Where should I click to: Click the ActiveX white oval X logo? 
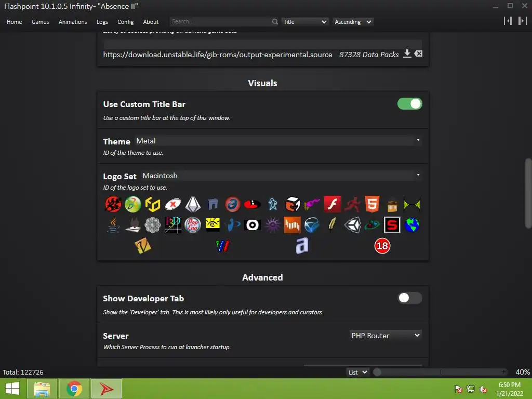pyautogui.click(x=172, y=204)
